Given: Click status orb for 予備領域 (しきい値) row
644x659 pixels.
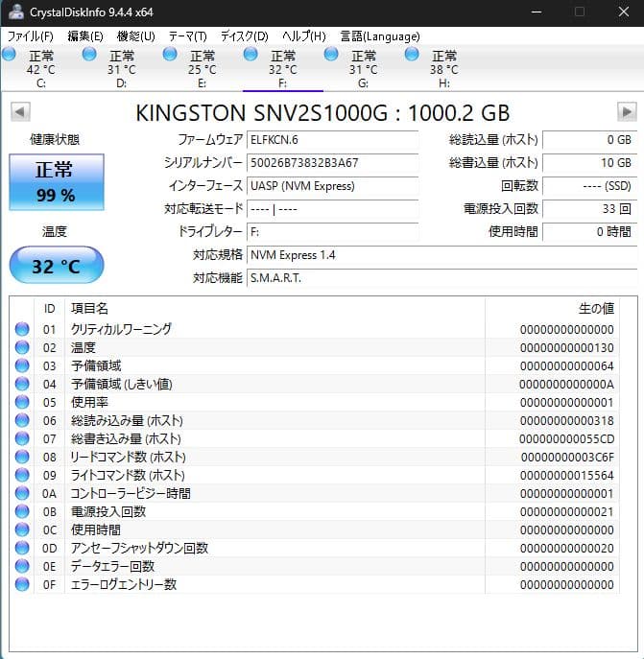Looking at the screenshot, I should click(22, 384).
